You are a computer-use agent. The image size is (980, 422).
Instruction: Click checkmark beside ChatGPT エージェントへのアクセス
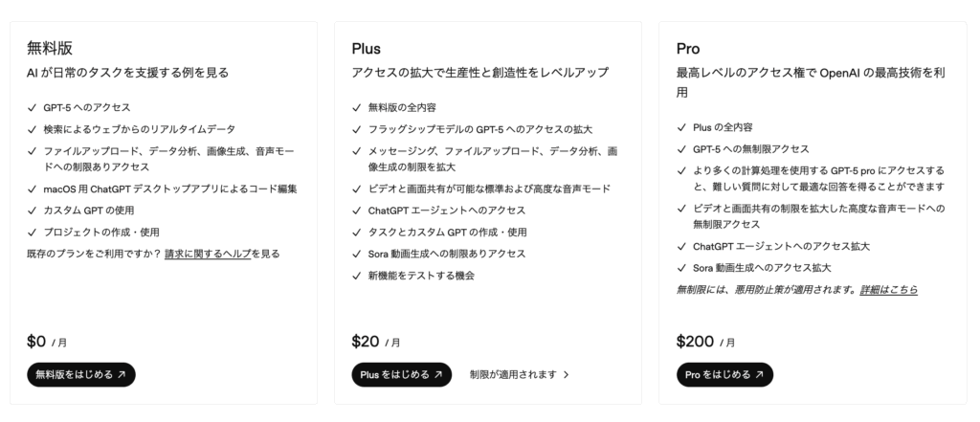tap(357, 211)
